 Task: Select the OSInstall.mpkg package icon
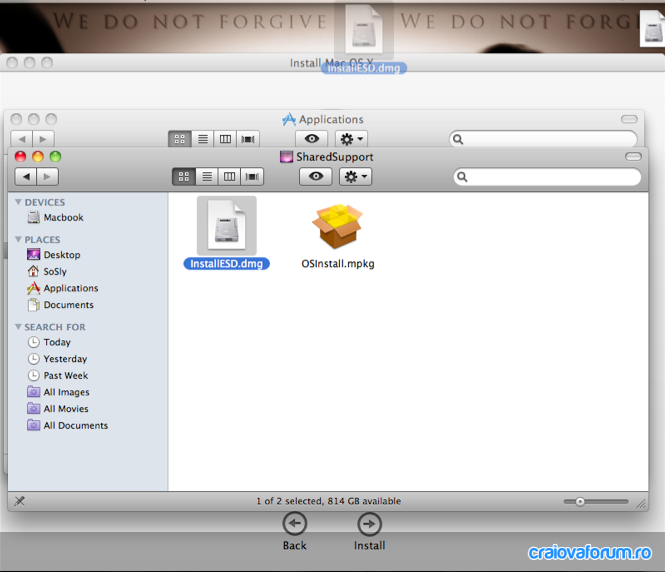(x=338, y=226)
